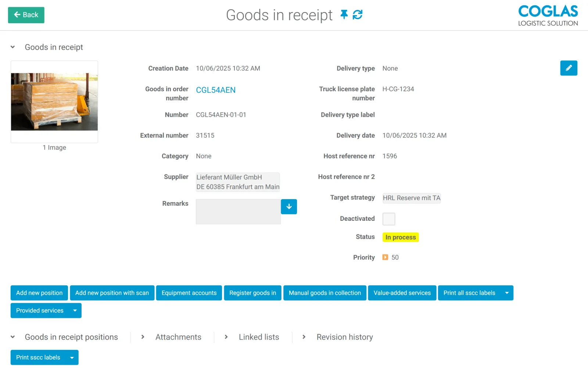Click the Lieferant Müller GmbH supplier field
The image size is (588, 368).
(x=238, y=182)
